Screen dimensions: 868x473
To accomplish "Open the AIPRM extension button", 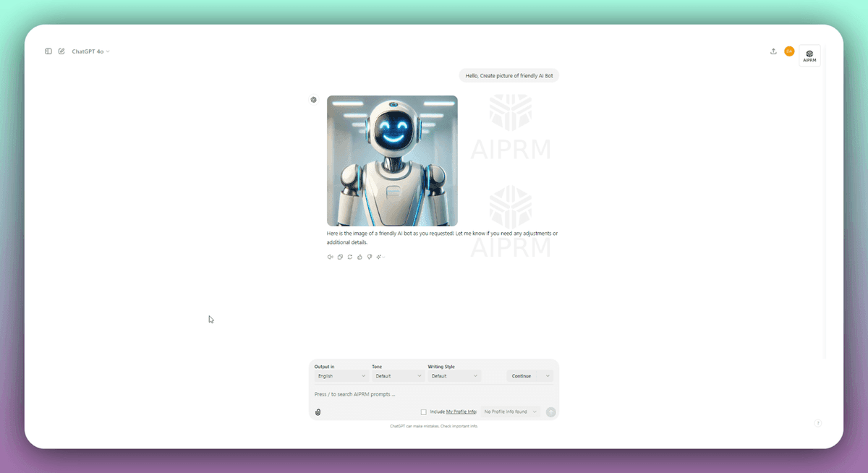I will 809,56.
